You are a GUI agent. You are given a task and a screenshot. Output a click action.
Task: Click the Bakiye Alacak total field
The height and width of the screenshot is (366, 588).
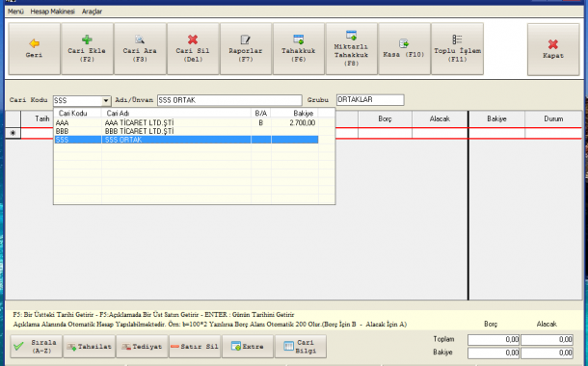coord(547,353)
